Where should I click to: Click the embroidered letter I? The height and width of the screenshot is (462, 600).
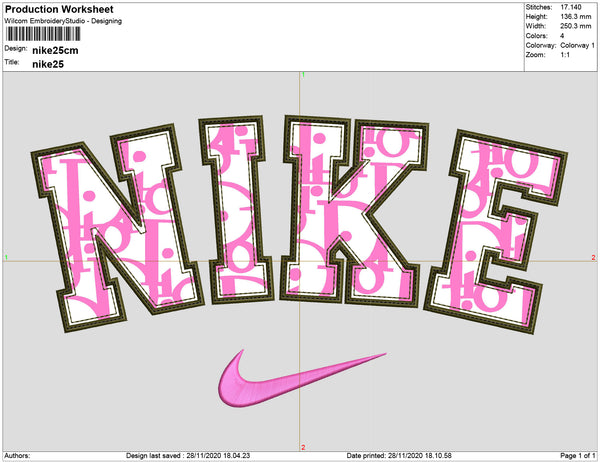(x=236, y=210)
